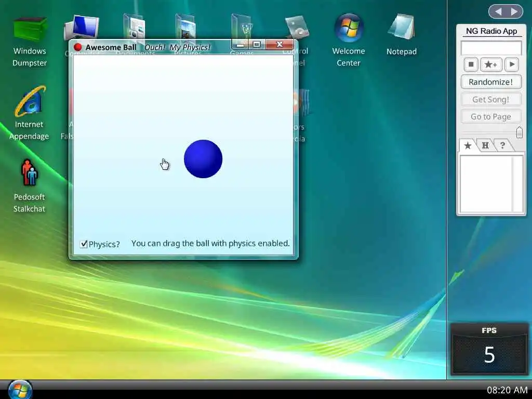Click the FPS counter gadget
This screenshot has width=532, height=399.
[x=489, y=349]
